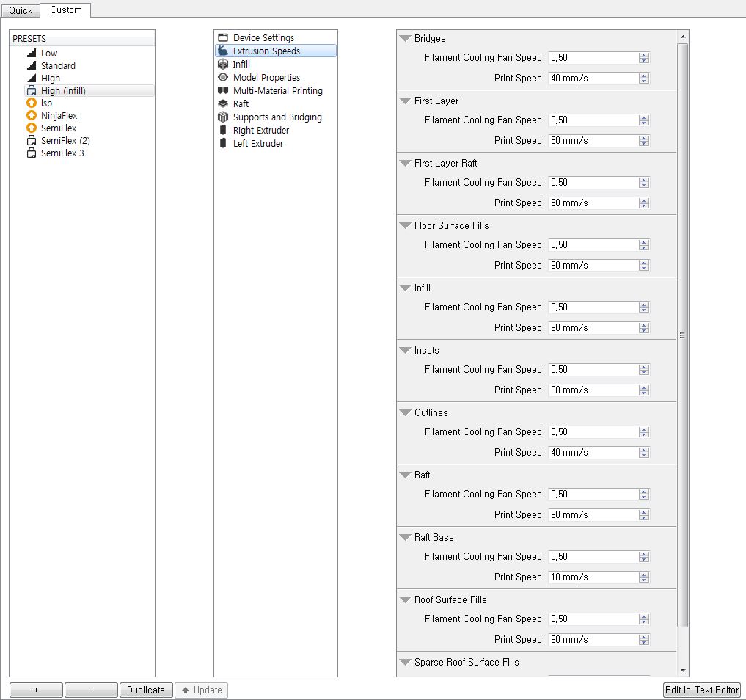
Task: Collapse the Insets section
Action: pos(406,350)
